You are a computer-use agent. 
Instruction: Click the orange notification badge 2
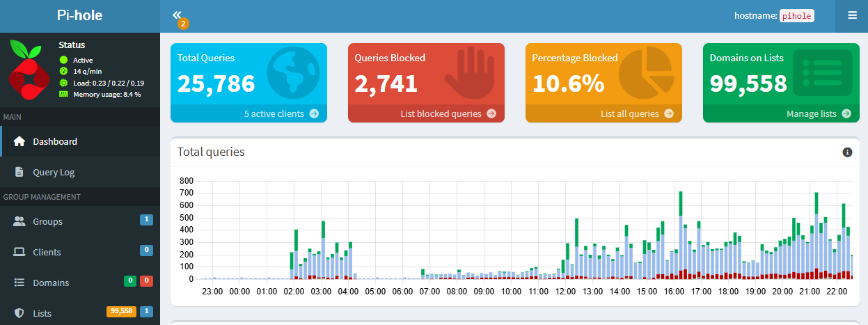coord(183,24)
